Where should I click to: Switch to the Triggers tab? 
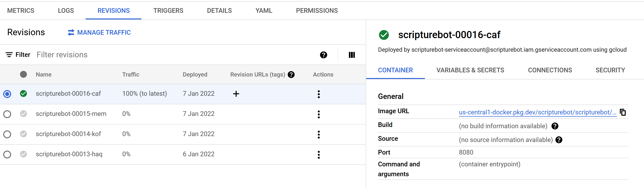(168, 11)
